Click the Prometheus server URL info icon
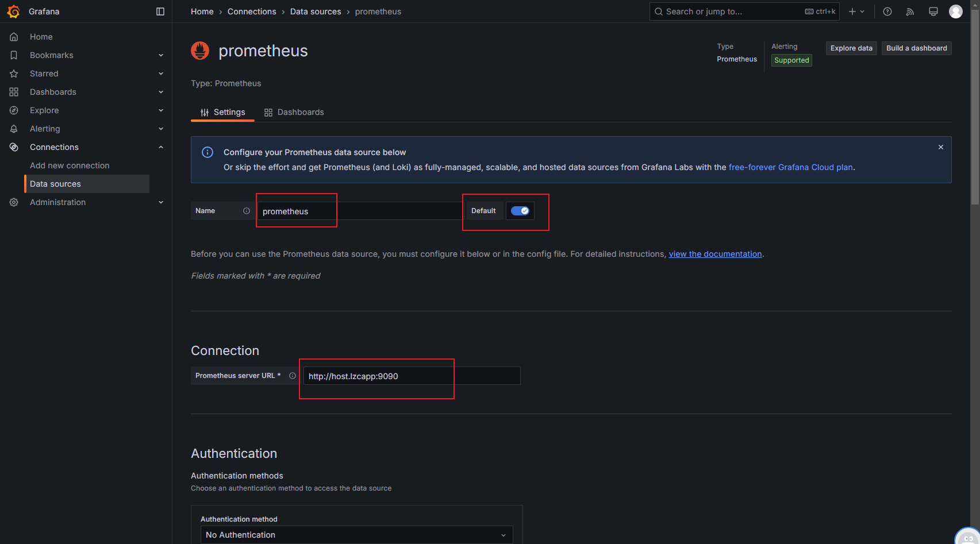980x544 pixels. (293, 376)
